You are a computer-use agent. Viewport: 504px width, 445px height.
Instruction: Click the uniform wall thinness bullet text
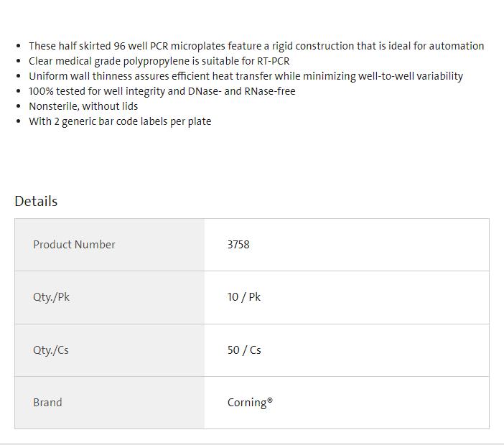246,76
